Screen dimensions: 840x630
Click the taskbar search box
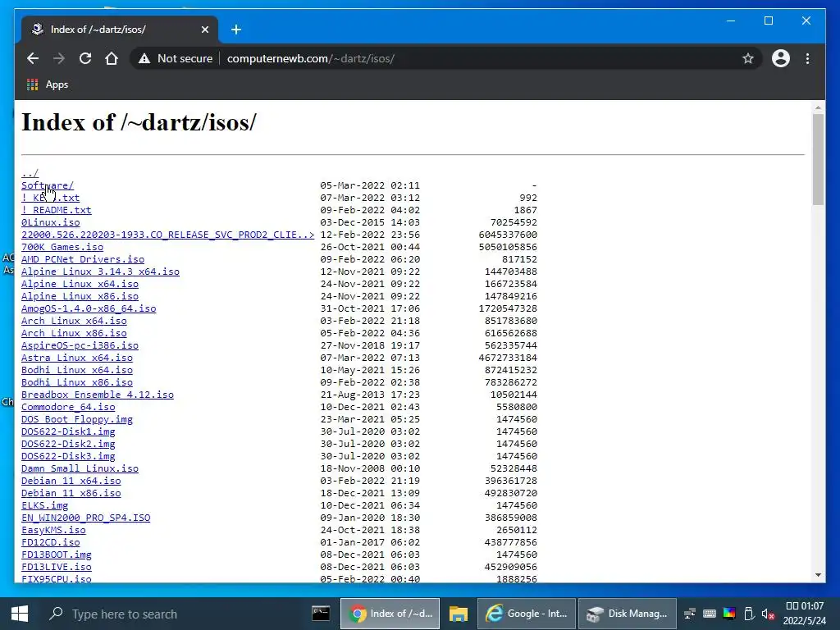click(171, 614)
